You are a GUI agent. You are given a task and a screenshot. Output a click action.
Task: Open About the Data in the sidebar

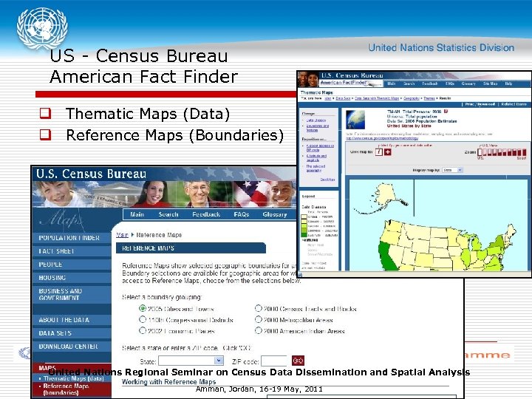pyautogui.click(x=72, y=320)
